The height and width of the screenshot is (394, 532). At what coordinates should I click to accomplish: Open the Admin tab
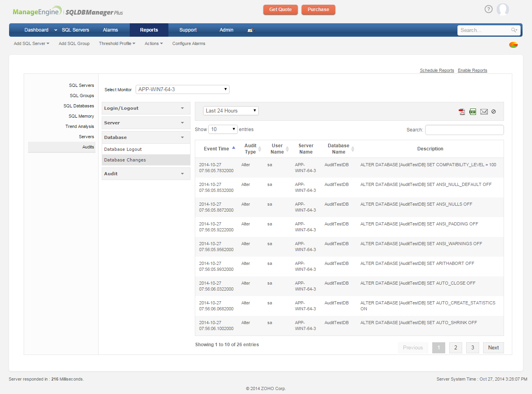[x=226, y=30]
